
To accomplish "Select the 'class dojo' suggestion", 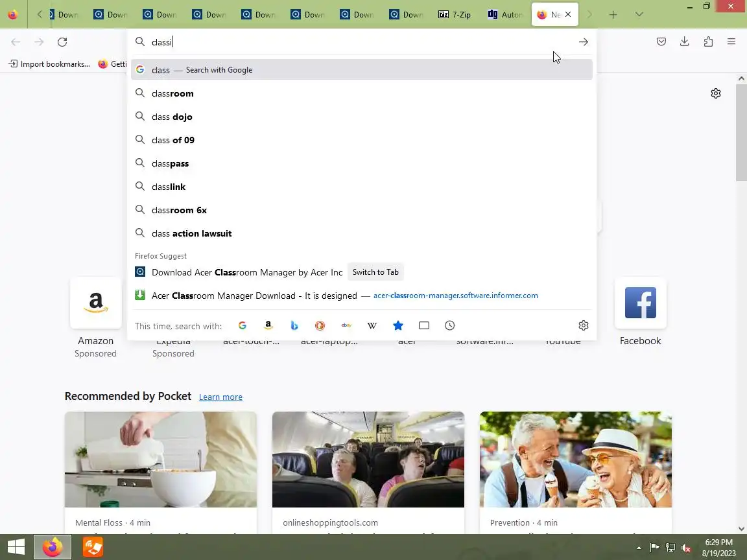I will tap(362, 117).
